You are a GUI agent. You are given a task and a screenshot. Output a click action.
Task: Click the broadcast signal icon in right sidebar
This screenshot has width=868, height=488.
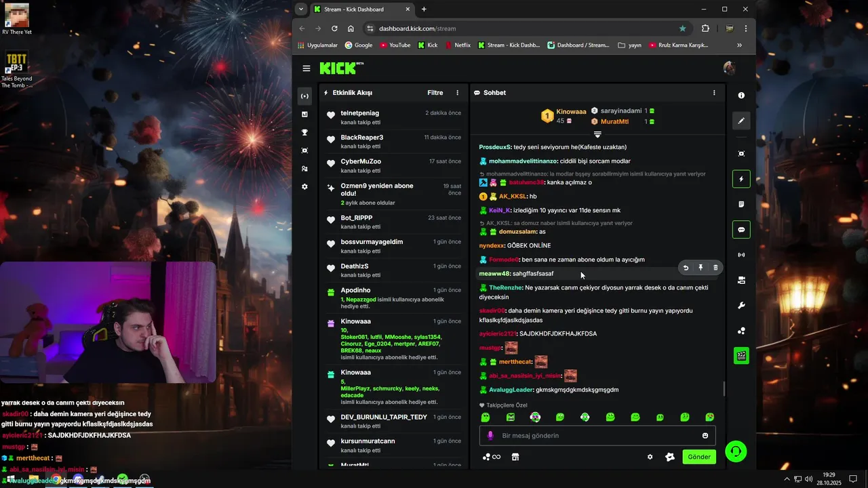click(741, 255)
